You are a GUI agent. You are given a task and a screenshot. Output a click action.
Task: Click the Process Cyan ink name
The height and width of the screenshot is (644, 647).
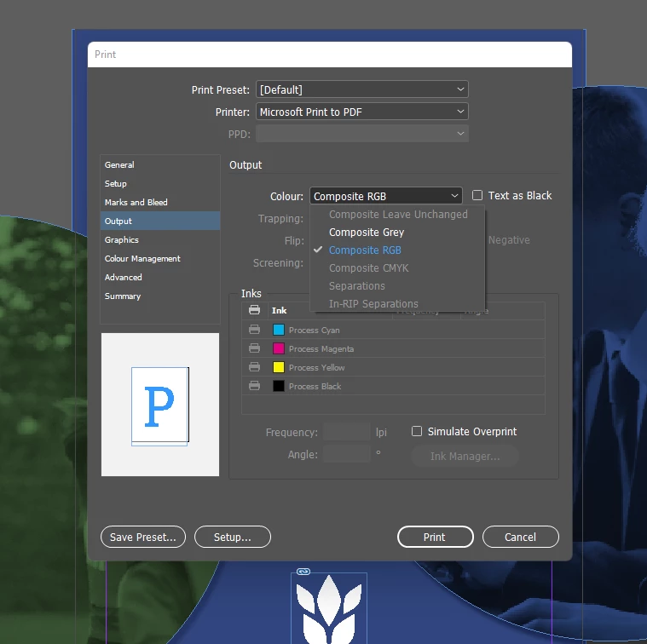pos(314,331)
